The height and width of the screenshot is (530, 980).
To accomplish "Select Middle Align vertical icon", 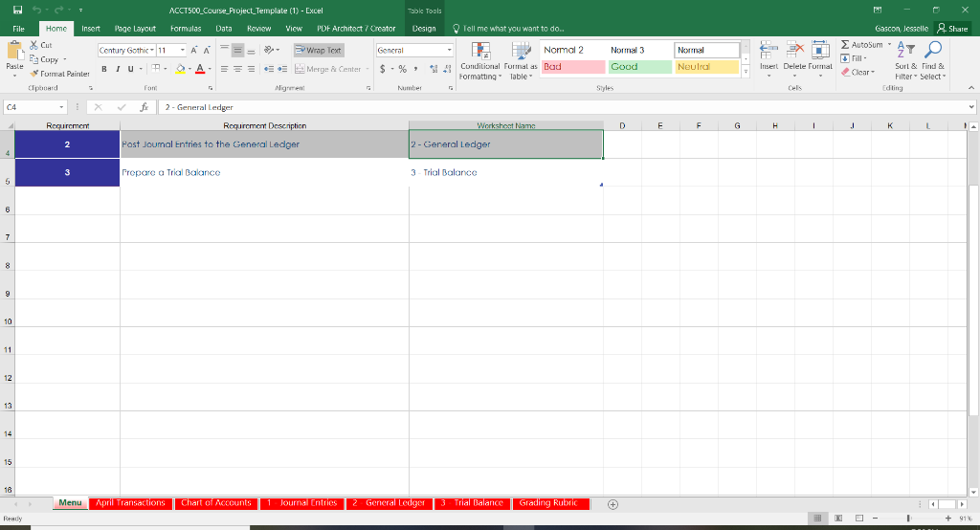I will pos(237,50).
